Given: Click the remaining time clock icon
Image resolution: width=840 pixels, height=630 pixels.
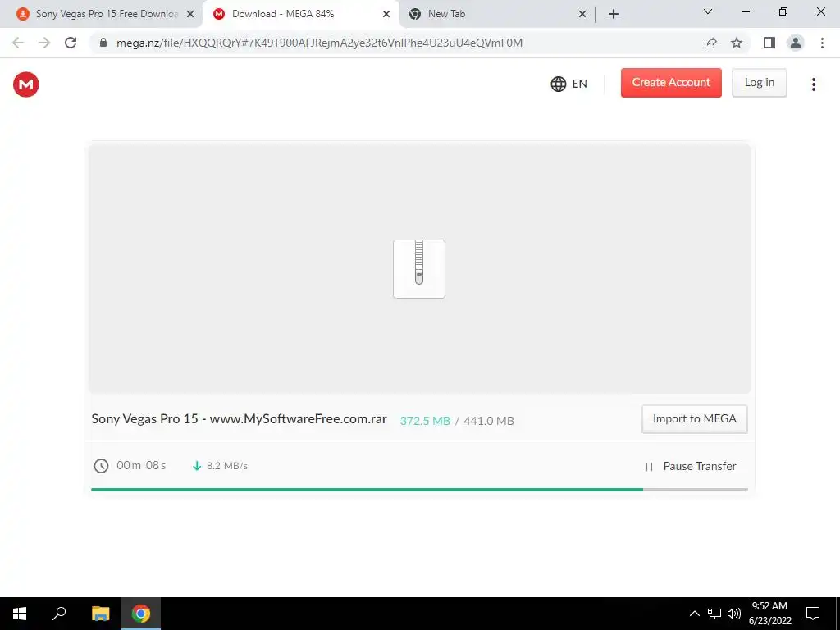Looking at the screenshot, I should (x=101, y=466).
